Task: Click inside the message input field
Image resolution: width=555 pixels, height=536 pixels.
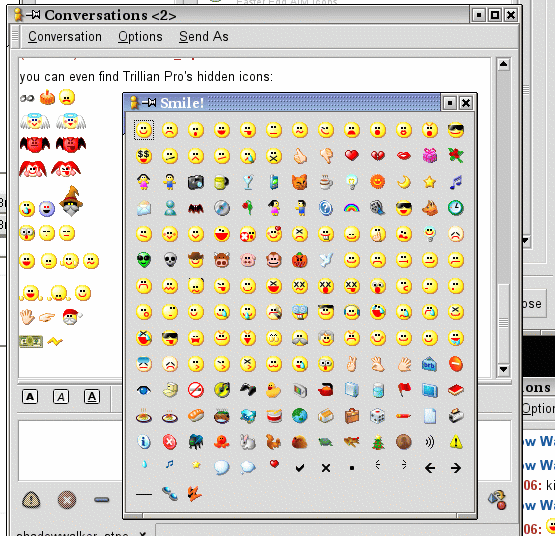Action: coord(71,450)
